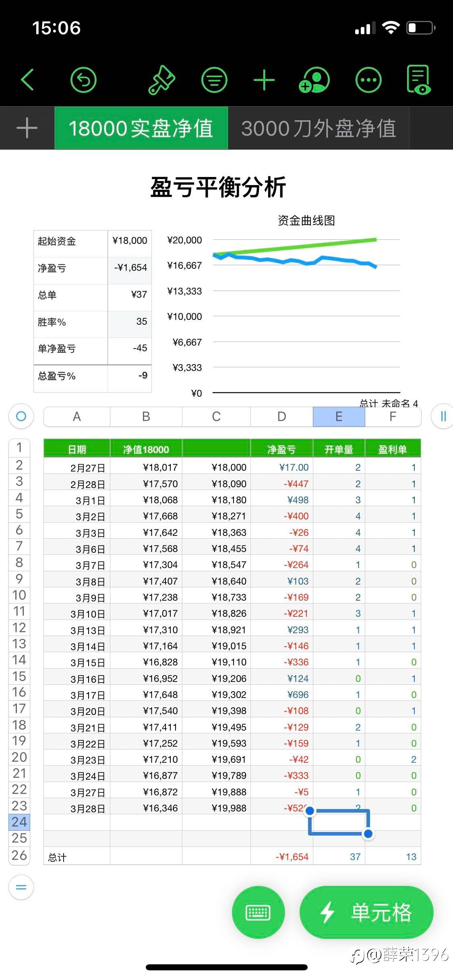The height and width of the screenshot is (980, 453).
Task: Select the 18000实盘净值 sheet tab
Action: click(141, 128)
